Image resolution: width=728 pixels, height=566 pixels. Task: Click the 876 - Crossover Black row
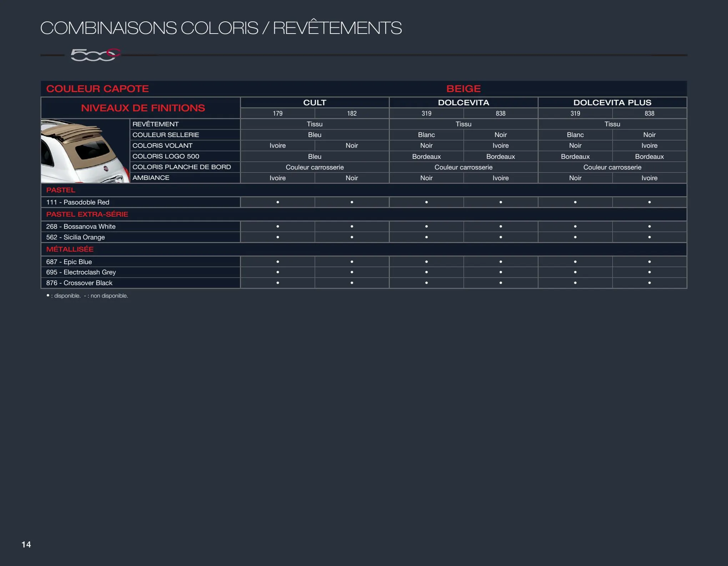tap(364, 283)
